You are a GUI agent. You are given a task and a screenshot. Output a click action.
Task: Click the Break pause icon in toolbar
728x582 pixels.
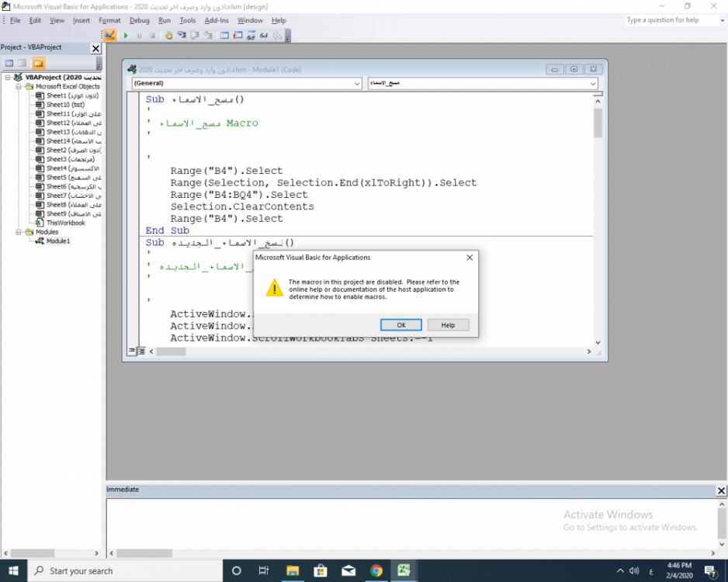(x=139, y=35)
